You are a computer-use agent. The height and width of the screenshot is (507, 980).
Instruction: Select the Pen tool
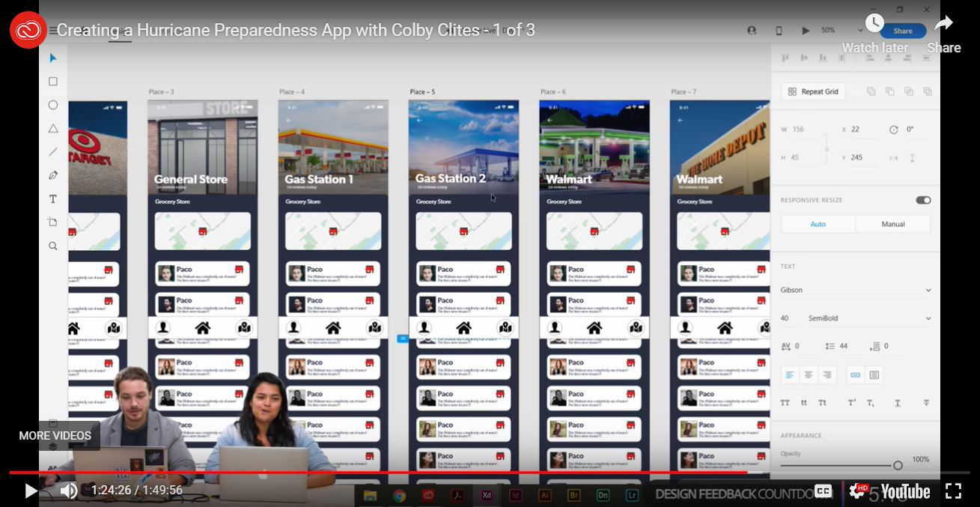(x=53, y=175)
